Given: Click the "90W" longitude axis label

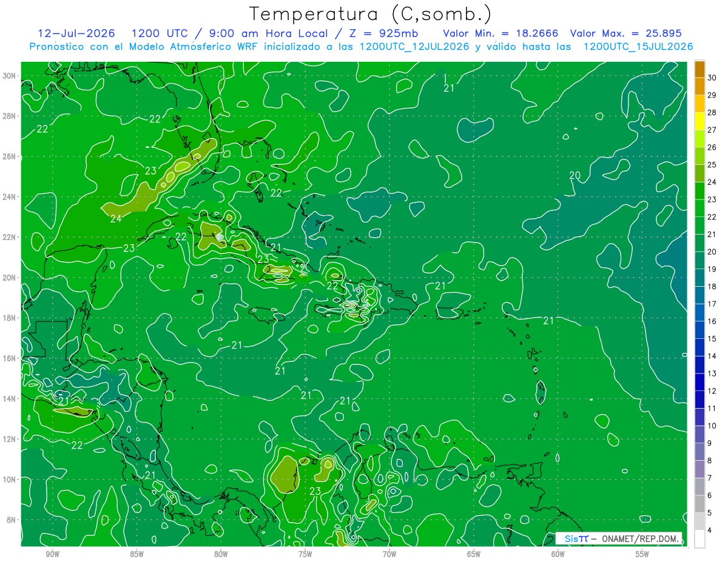Looking at the screenshot, I should (x=52, y=554).
